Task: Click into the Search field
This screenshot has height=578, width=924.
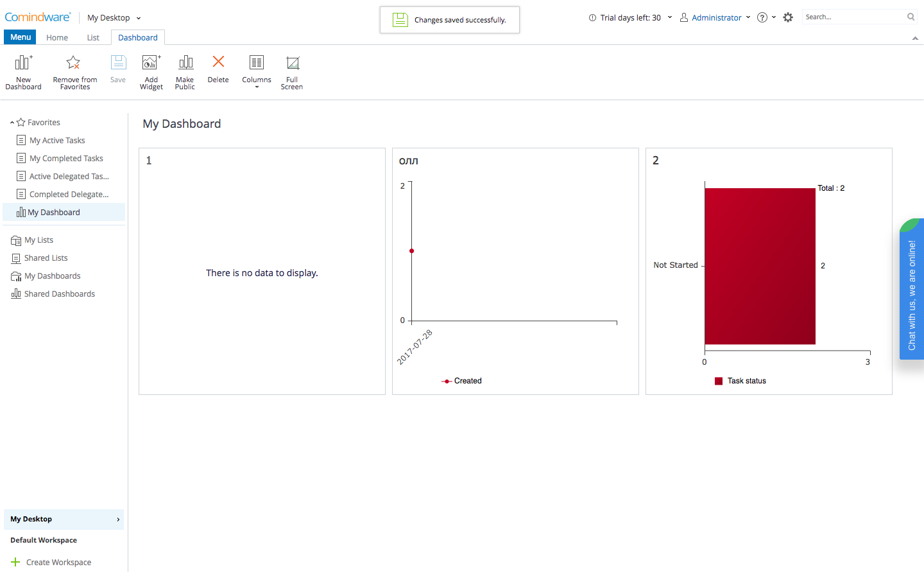Action: tap(853, 17)
